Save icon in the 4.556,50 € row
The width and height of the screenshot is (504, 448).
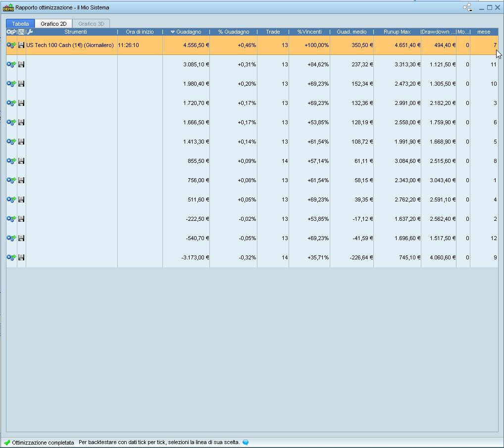click(21, 45)
